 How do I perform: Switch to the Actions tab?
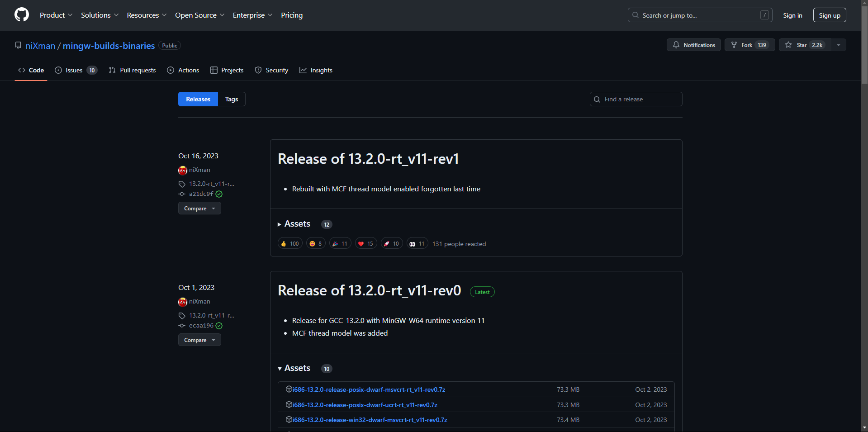click(x=183, y=70)
